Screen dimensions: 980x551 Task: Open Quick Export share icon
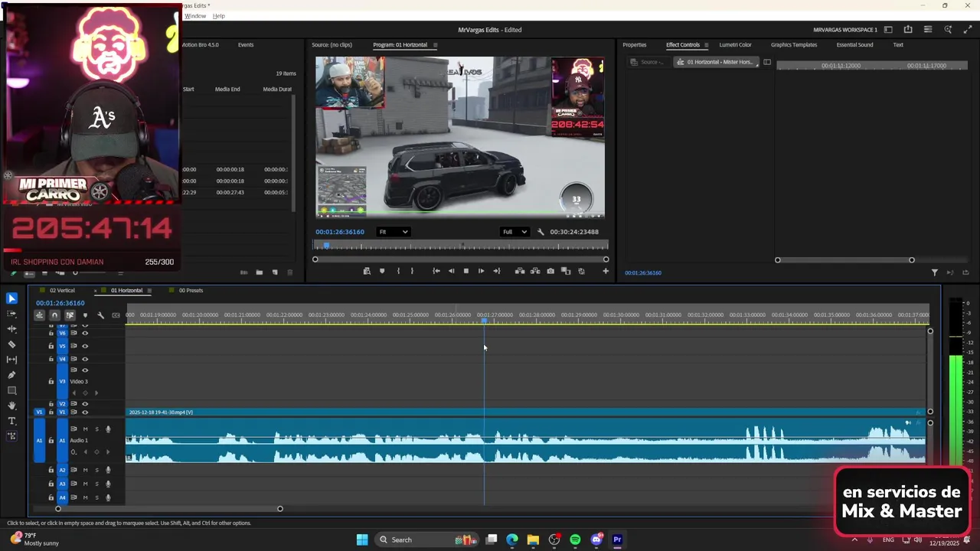[908, 30]
